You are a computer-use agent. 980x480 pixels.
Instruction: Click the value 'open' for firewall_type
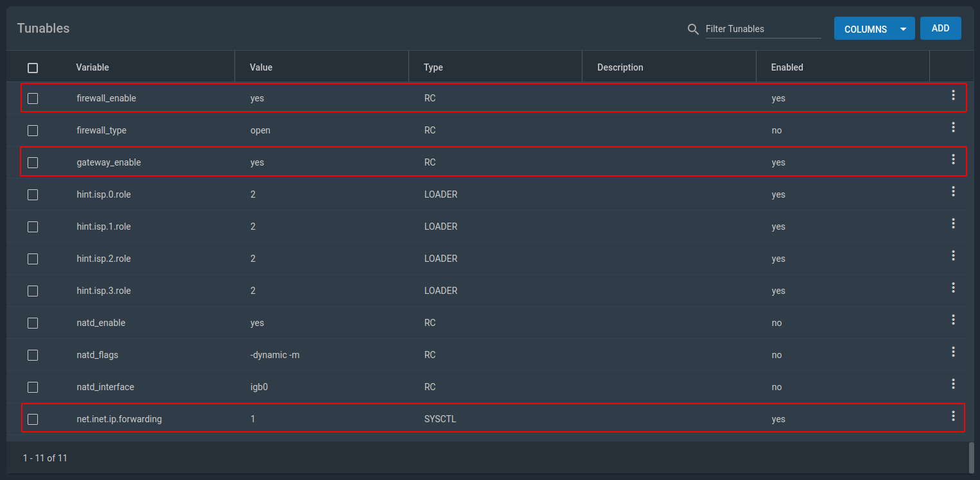point(260,130)
